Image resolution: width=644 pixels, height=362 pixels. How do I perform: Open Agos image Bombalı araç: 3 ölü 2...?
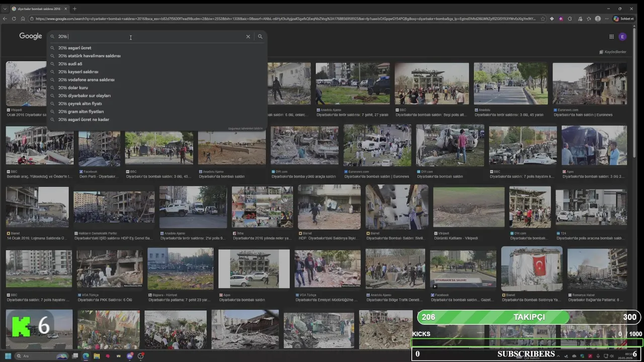click(594, 145)
